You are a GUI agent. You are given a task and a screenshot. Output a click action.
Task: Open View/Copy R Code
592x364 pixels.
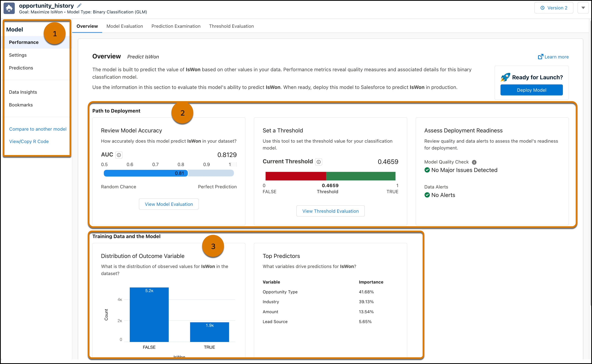(x=29, y=141)
